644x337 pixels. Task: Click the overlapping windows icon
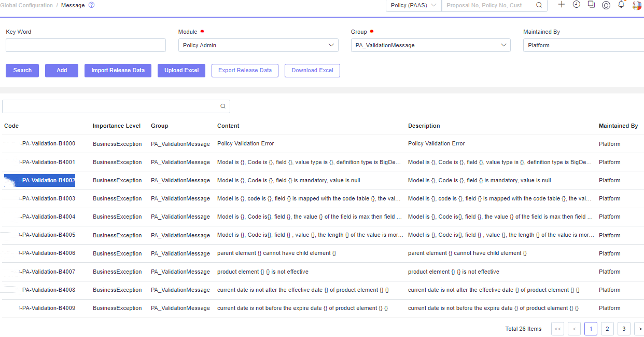tap(591, 4)
